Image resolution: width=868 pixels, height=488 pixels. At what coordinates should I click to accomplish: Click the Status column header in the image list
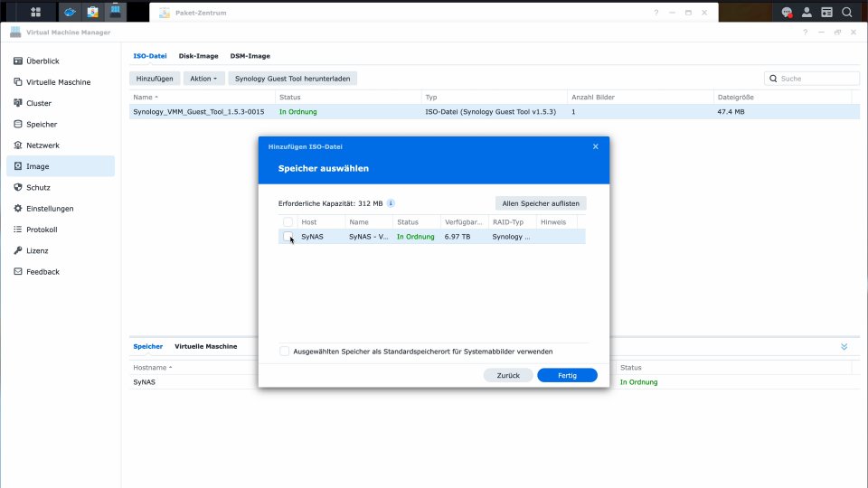[347, 97]
